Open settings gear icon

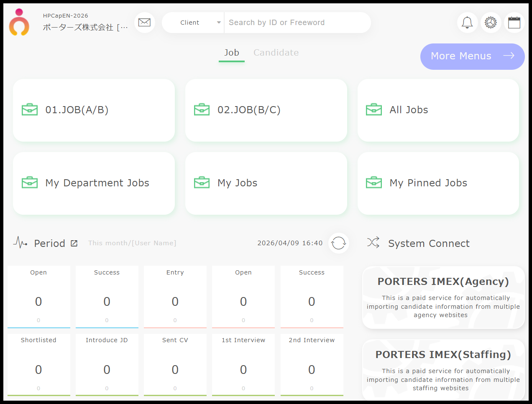491,23
